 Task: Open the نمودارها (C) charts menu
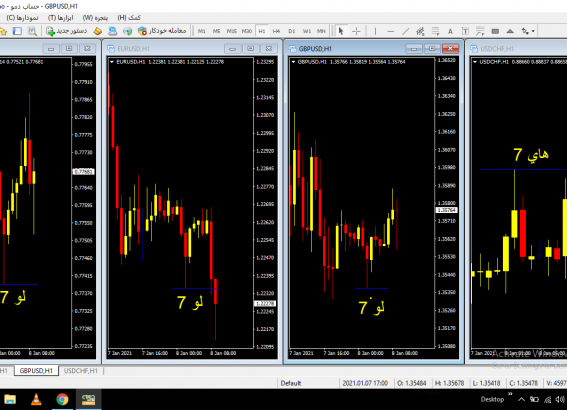coord(22,18)
